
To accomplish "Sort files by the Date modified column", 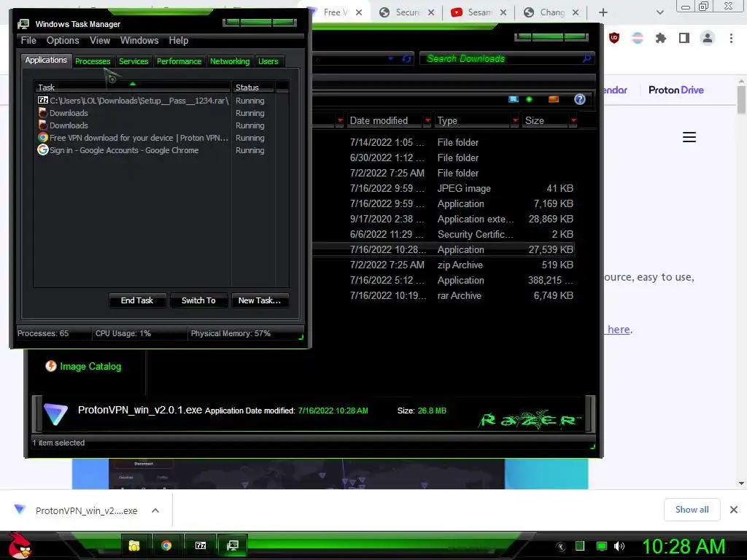I will (x=379, y=120).
